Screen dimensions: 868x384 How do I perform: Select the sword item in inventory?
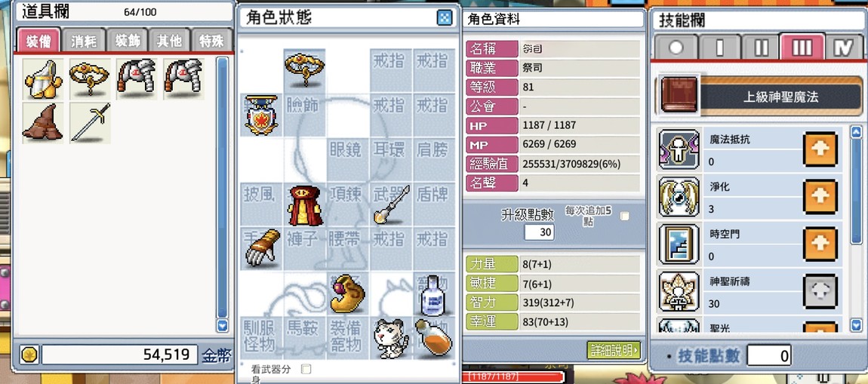pos(90,122)
